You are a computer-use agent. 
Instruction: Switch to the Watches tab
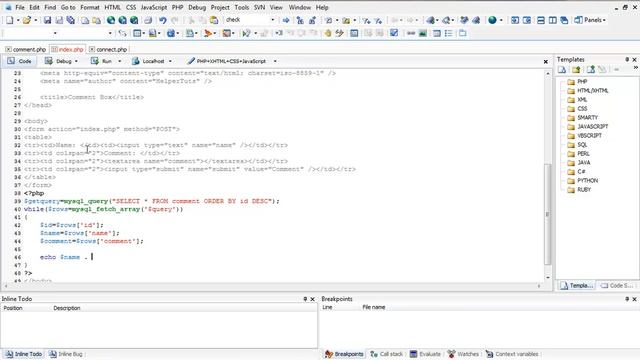click(x=463, y=354)
